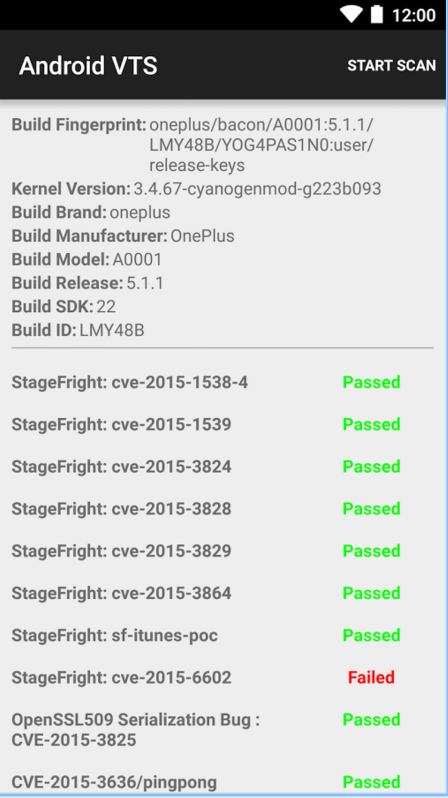Tap the Build Fingerprint value text

click(x=262, y=145)
